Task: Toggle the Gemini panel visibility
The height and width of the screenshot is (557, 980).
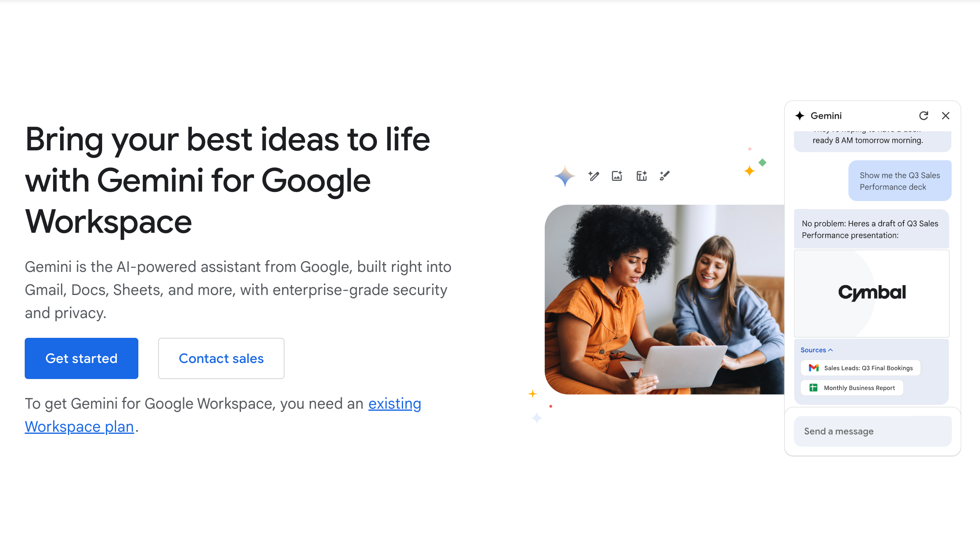Action: pyautogui.click(x=947, y=115)
